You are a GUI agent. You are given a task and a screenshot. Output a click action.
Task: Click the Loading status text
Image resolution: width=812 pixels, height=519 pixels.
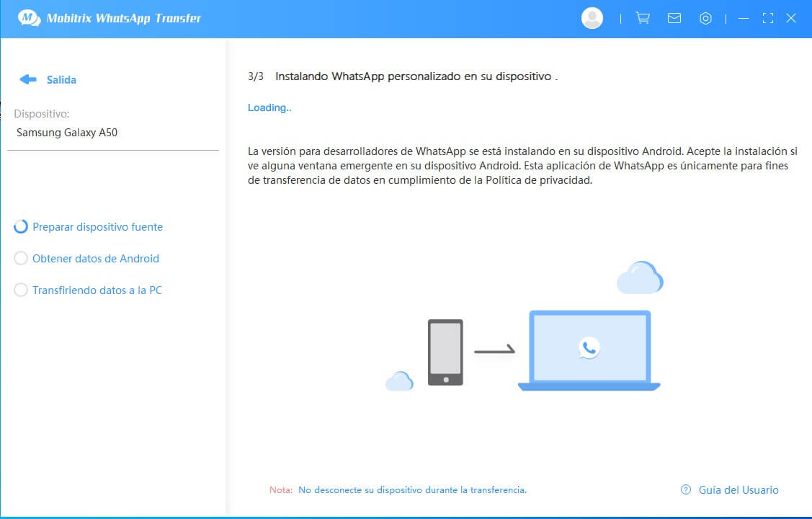point(269,107)
